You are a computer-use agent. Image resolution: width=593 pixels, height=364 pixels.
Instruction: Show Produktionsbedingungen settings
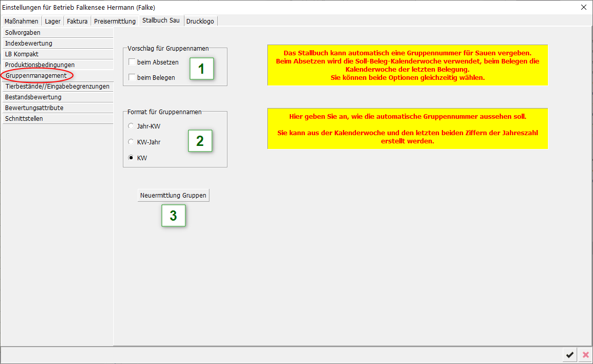pyautogui.click(x=40, y=65)
